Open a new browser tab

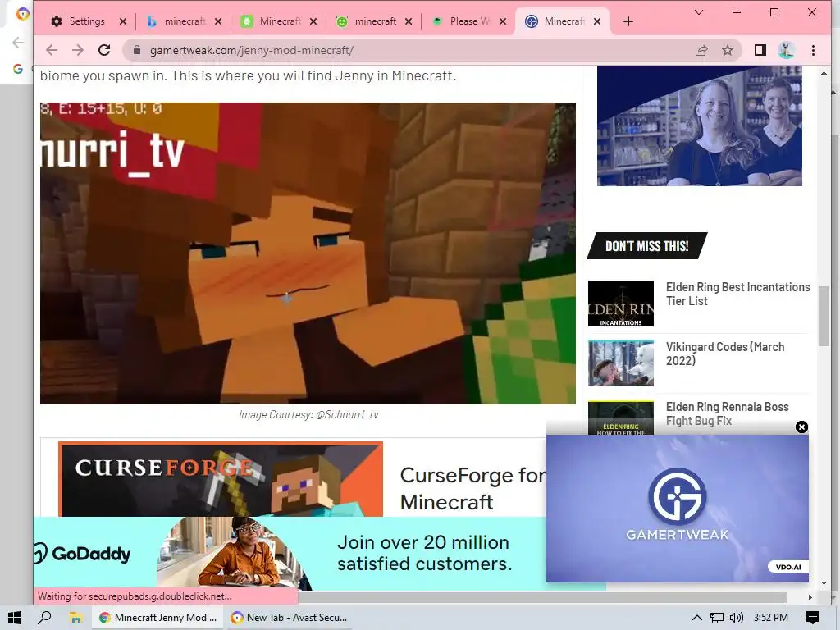point(628,21)
